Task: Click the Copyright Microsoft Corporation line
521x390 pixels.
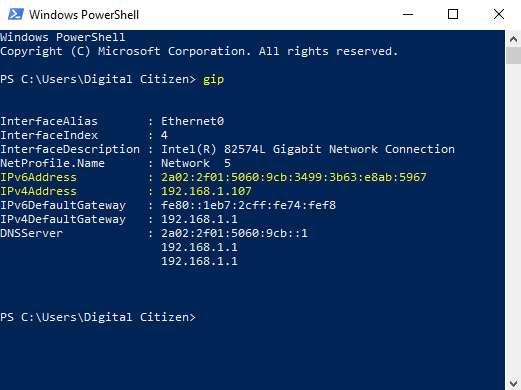Action: click(199, 51)
